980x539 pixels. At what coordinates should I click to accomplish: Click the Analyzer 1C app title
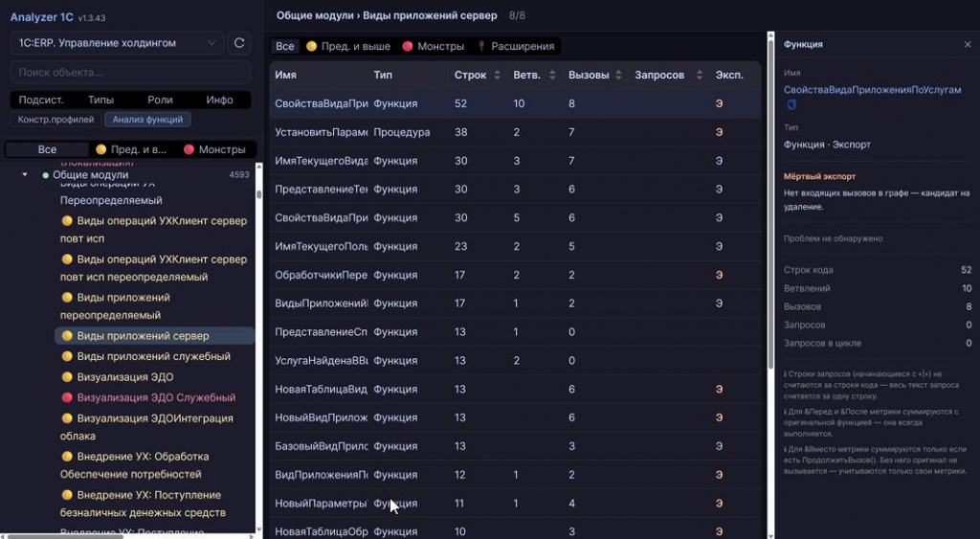(x=42, y=17)
